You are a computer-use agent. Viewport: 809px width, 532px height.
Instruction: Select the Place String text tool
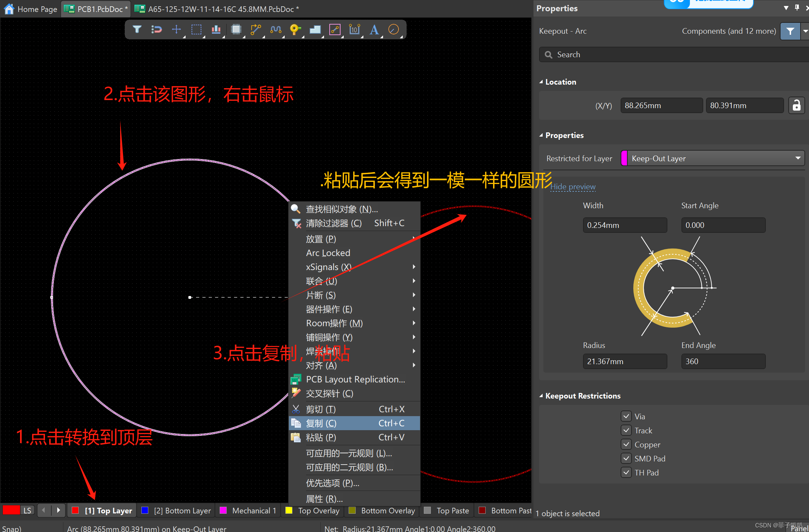click(x=374, y=29)
